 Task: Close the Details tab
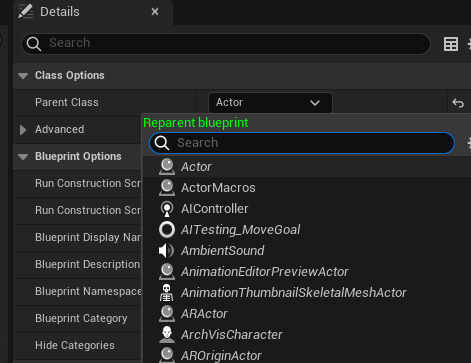[155, 12]
